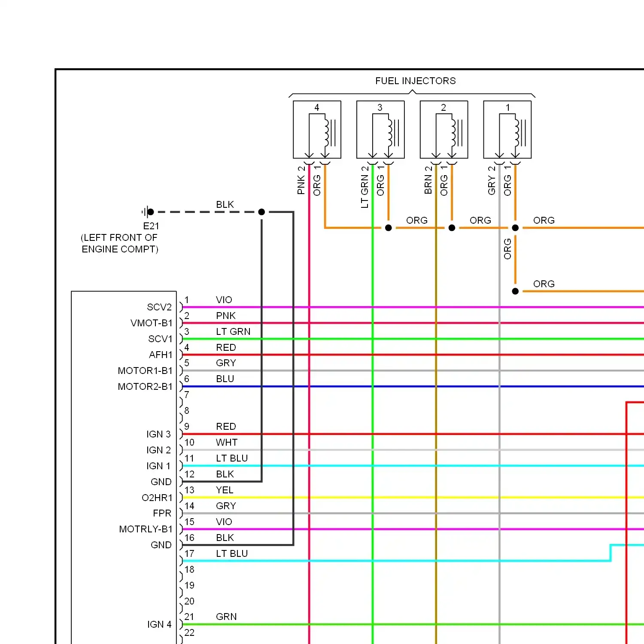The height and width of the screenshot is (644, 644).
Task: Click the vertical ORG label below injector 1 splice
Action: click(x=507, y=249)
